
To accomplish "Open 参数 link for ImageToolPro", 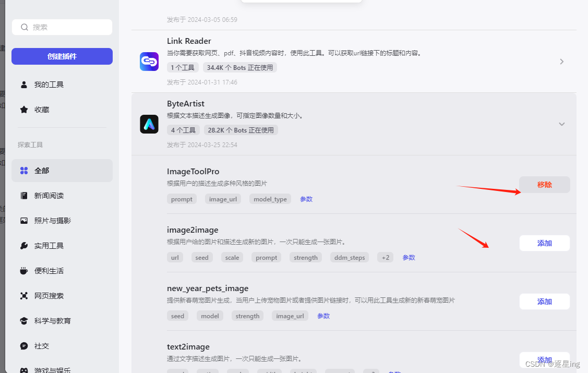I will click(x=306, y=199).
